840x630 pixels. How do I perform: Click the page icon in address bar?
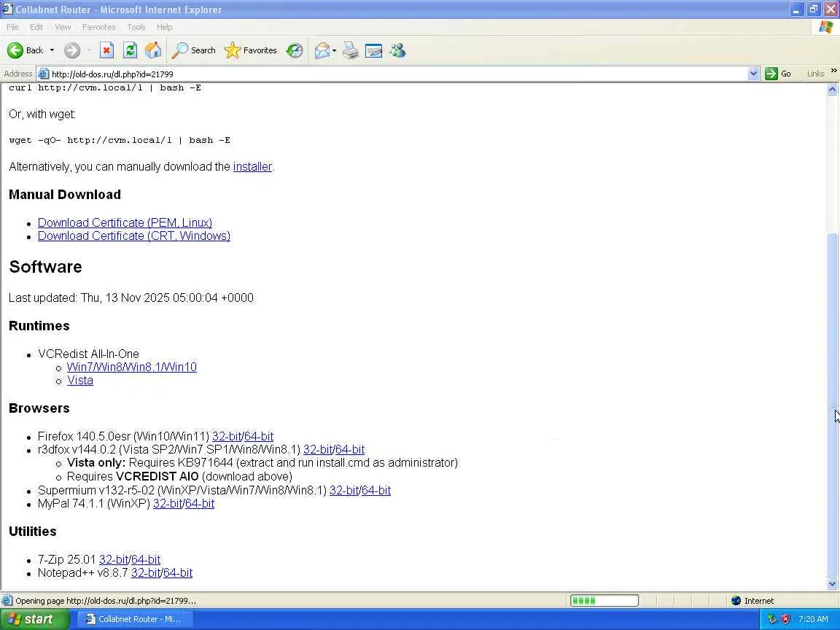point(44,74)
